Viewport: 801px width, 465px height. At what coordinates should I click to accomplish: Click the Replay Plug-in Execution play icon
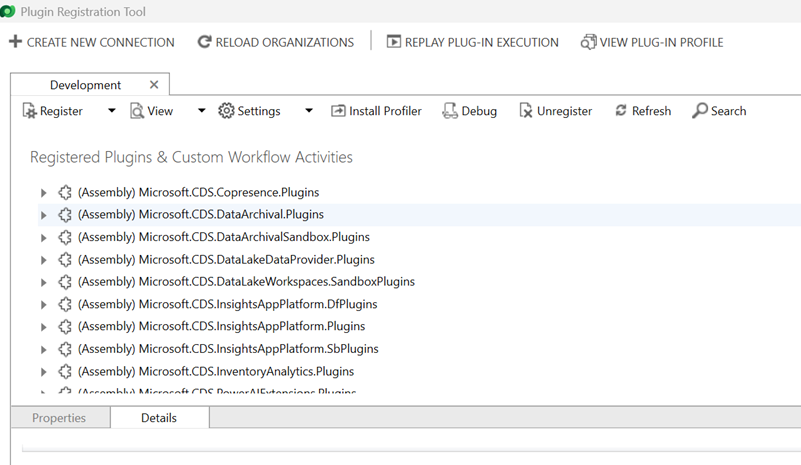[x=393, y=41]
